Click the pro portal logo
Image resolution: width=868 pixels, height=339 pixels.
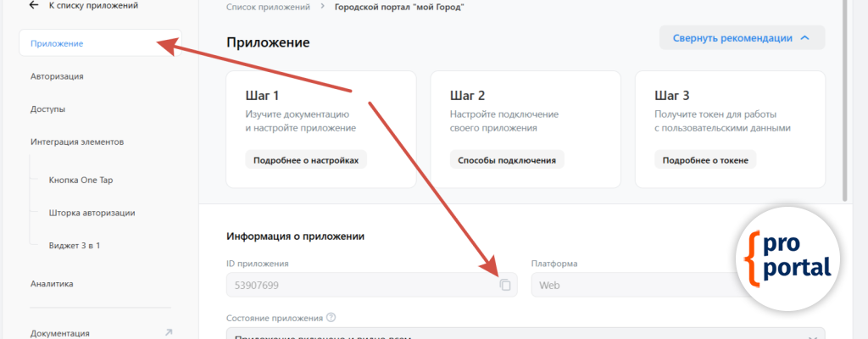tap(787, 257)
